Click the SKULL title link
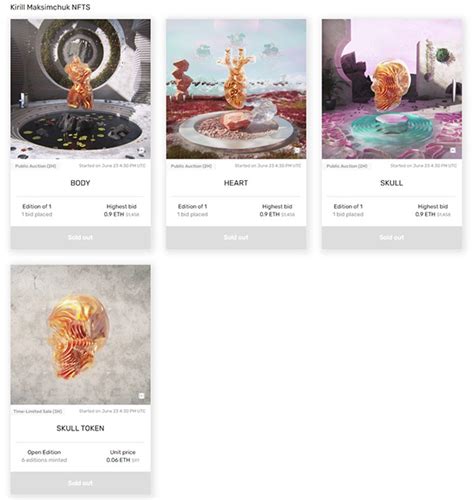This screenshot has width=474, height=500. (x=392, y=183)
